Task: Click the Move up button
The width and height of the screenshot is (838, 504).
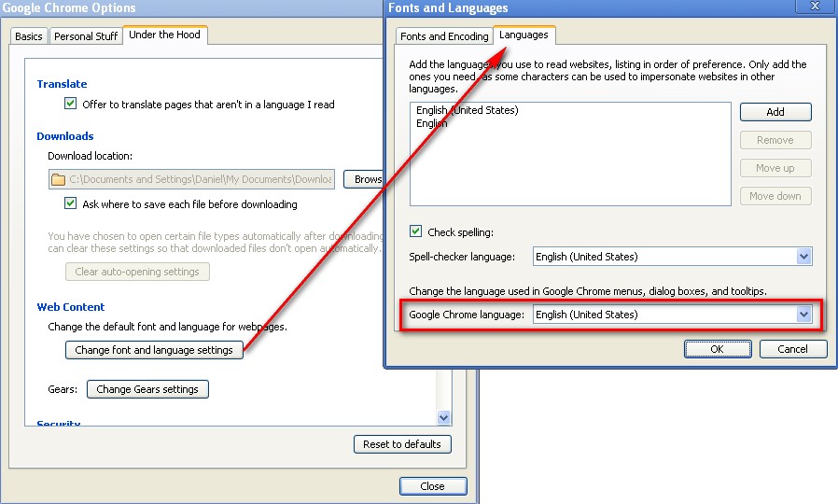Action: 775,168
